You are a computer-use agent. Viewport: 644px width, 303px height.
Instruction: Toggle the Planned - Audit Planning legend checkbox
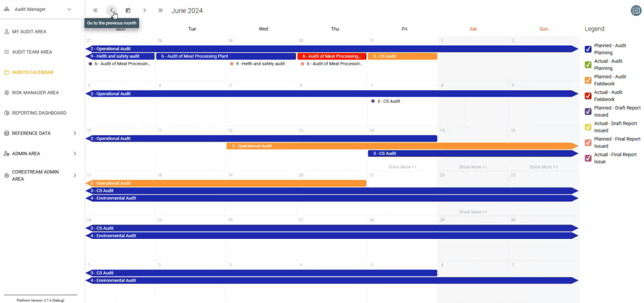click(x=587, y=49)
